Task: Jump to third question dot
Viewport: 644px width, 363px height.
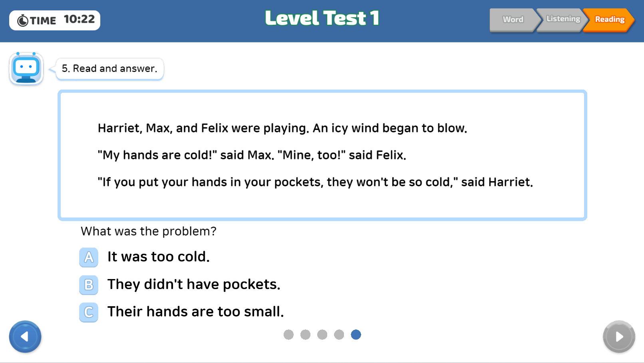Action: pyautogui.click(x=322, y=335)
